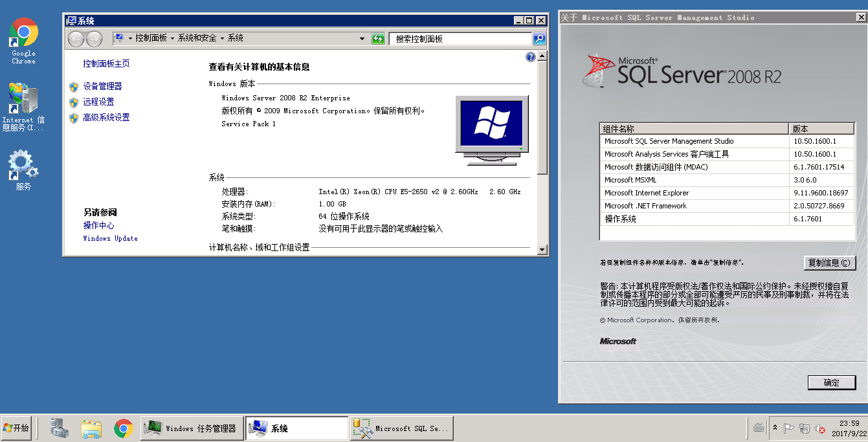This screenshot has width=868, height=442.
Task: Switch to Windows 任务管理器 on taskbar
Action: (x=192, y=428)
